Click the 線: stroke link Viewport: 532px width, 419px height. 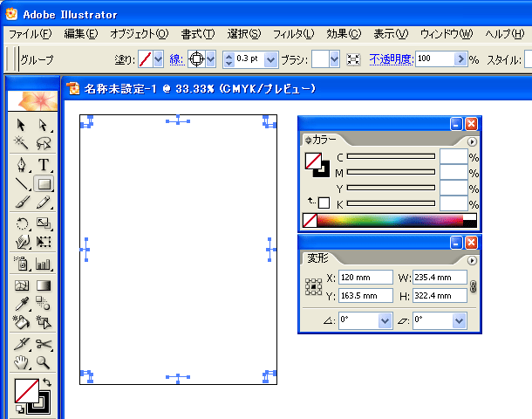coord(177,59)
